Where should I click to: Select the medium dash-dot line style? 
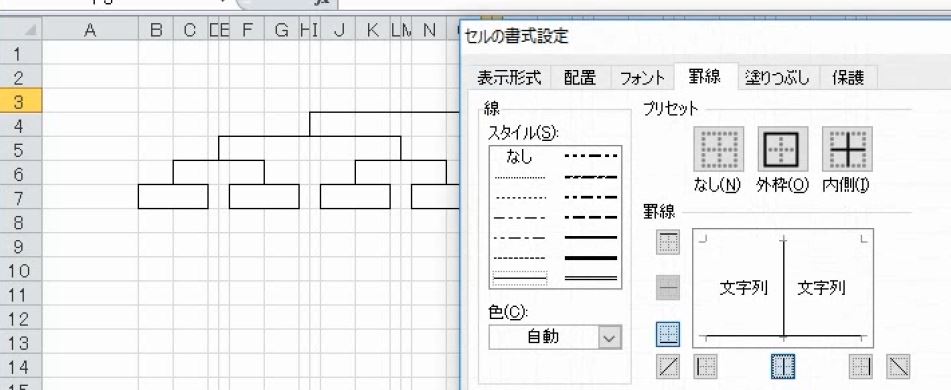click(590, 197)
